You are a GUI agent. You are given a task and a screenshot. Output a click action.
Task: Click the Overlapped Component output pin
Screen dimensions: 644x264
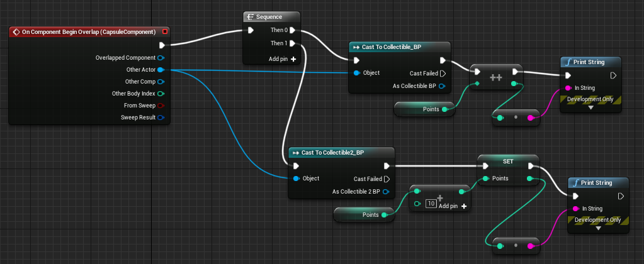click(x=161, y=58)
